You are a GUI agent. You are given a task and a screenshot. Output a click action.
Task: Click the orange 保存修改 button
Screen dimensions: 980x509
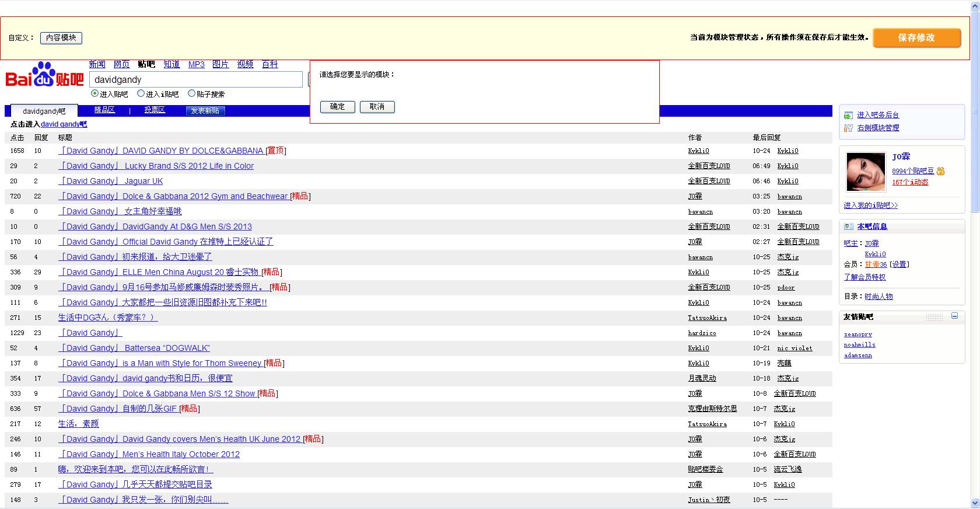pyautogui.click(x=916, y=38)
